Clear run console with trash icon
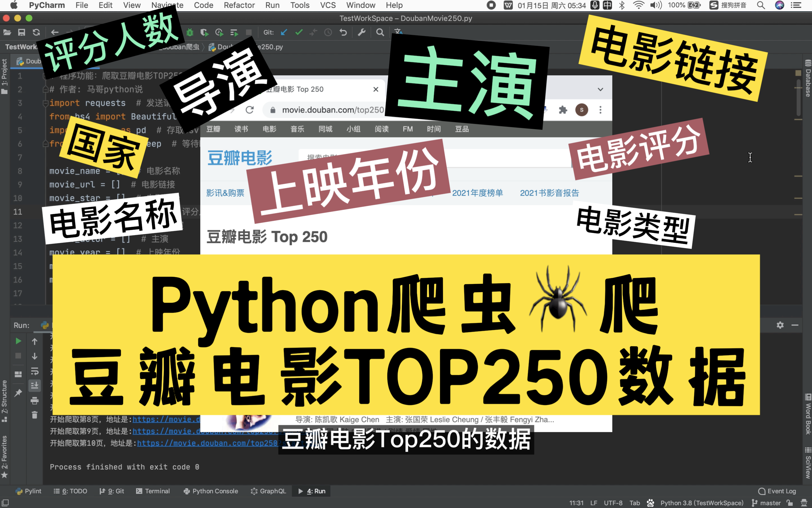 pos(34,415)
